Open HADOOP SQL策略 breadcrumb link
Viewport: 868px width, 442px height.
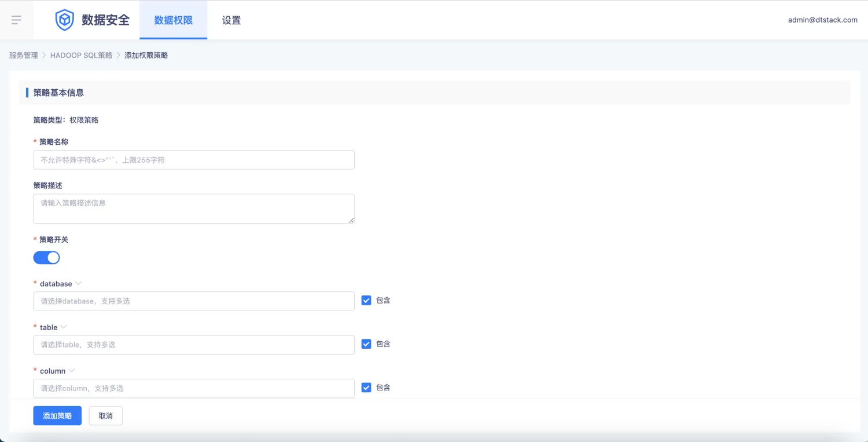point(81,56)
